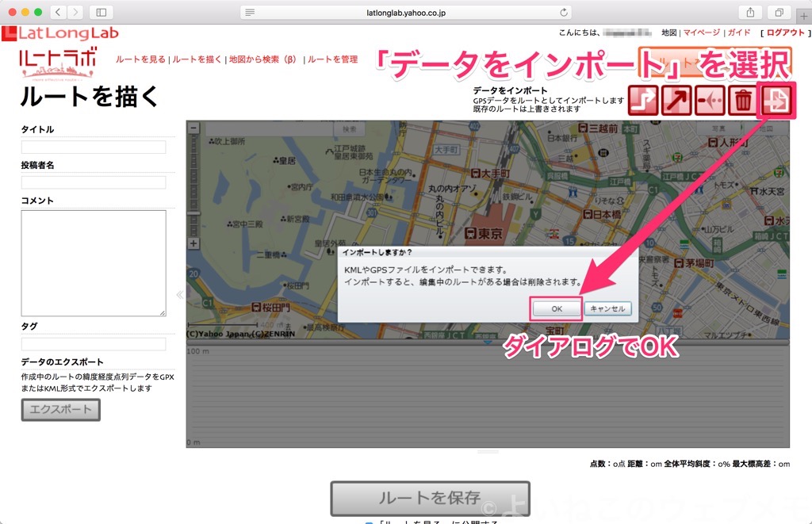Select the straight arrow line tool

tap(677, 101)
